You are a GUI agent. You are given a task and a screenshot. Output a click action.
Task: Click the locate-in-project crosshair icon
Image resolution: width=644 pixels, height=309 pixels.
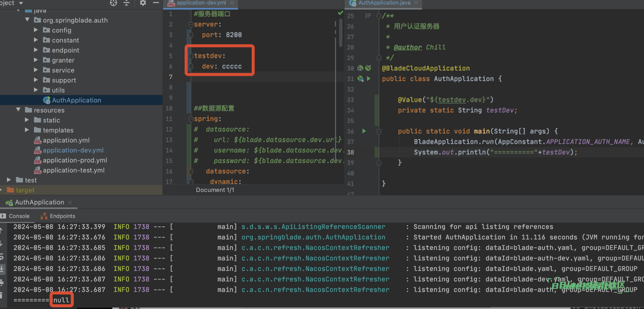tap(114, 3)
